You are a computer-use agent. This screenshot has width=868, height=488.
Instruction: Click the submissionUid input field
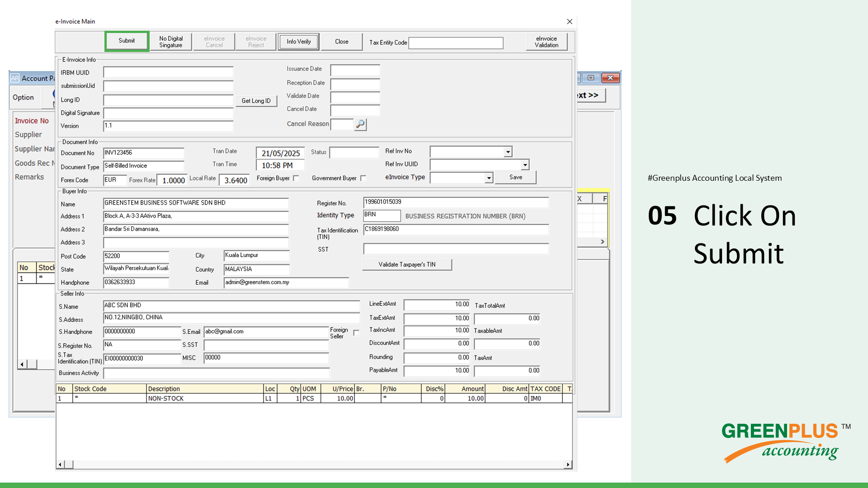click(168, 86)
